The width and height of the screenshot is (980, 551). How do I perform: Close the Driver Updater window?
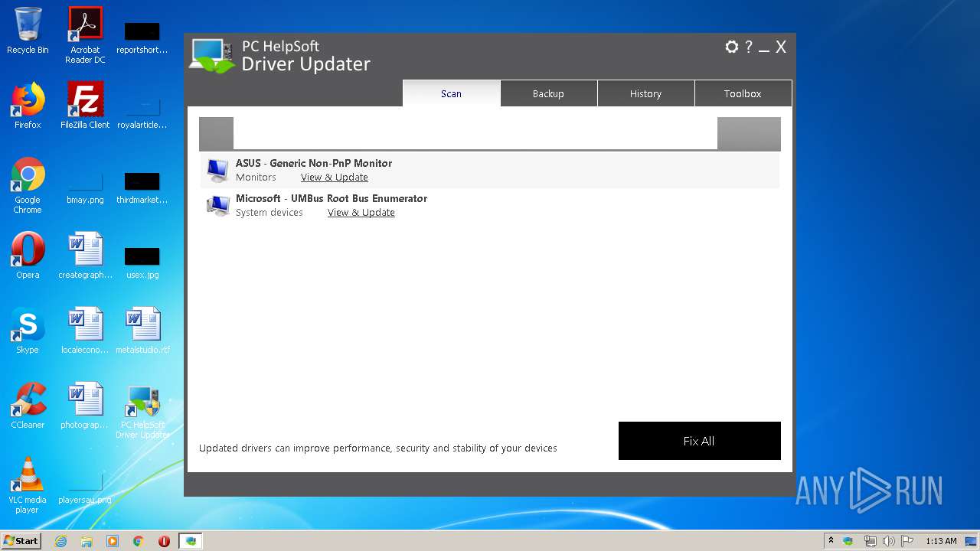781,47
